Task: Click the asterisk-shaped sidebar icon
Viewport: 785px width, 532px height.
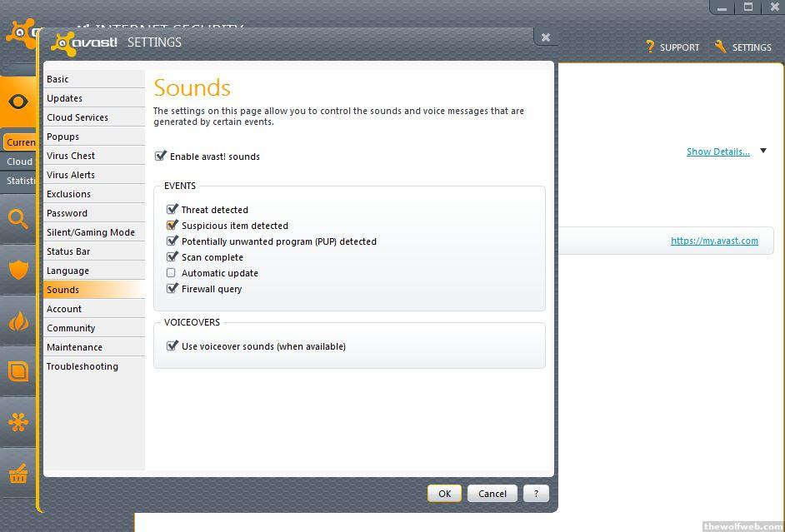Action: coord(18,422)
